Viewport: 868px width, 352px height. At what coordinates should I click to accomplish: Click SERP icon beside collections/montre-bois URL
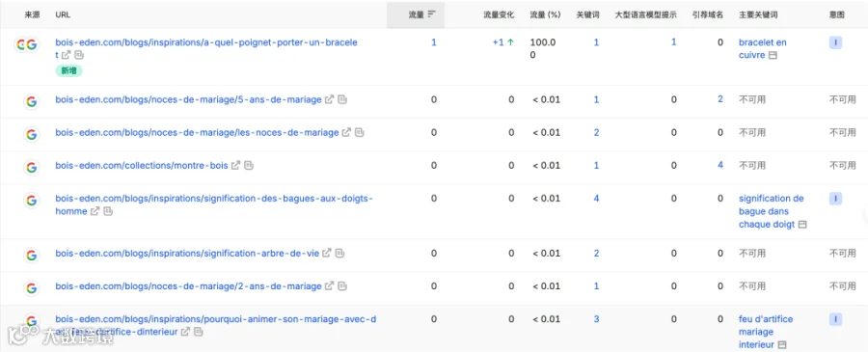click(249, 166)
